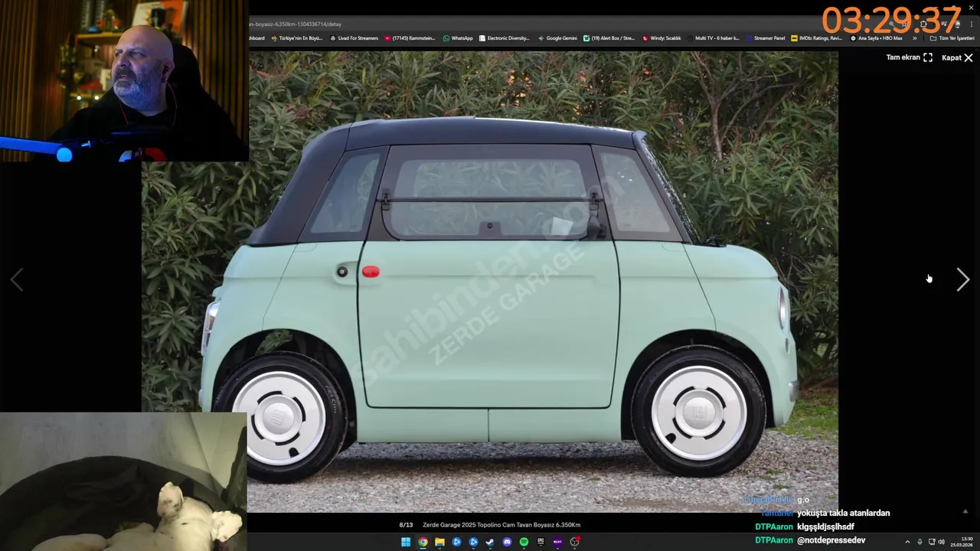Open the Windows Start menu
The height and width of the screenshot is (551, 980).
tap(406, 542)
